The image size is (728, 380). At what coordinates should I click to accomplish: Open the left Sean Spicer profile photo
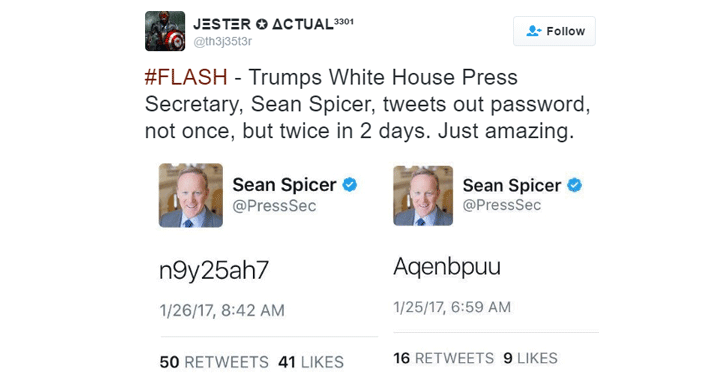[x=191, y=195]
